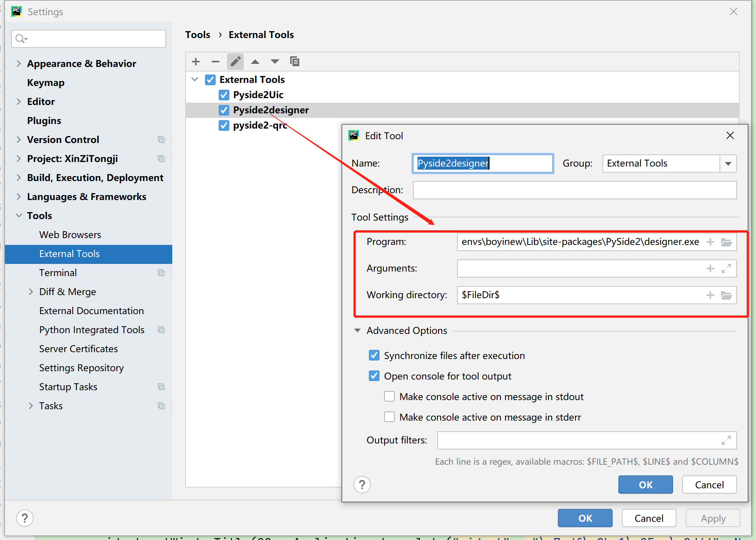This screenshot has width=756, height=540.
Task: Open the Group dropdown for External Tools
Action: point(728,164)
